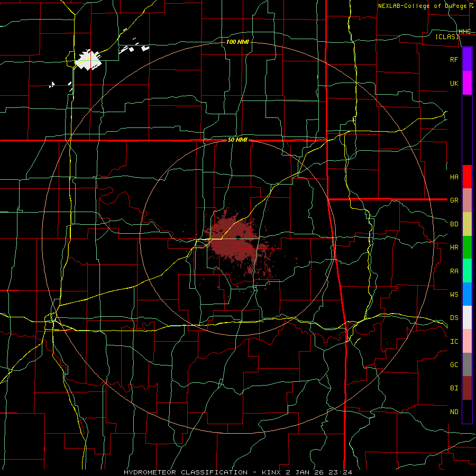Click the ND legend label
This screenshot has height=476, width=476.
(454, 412)
